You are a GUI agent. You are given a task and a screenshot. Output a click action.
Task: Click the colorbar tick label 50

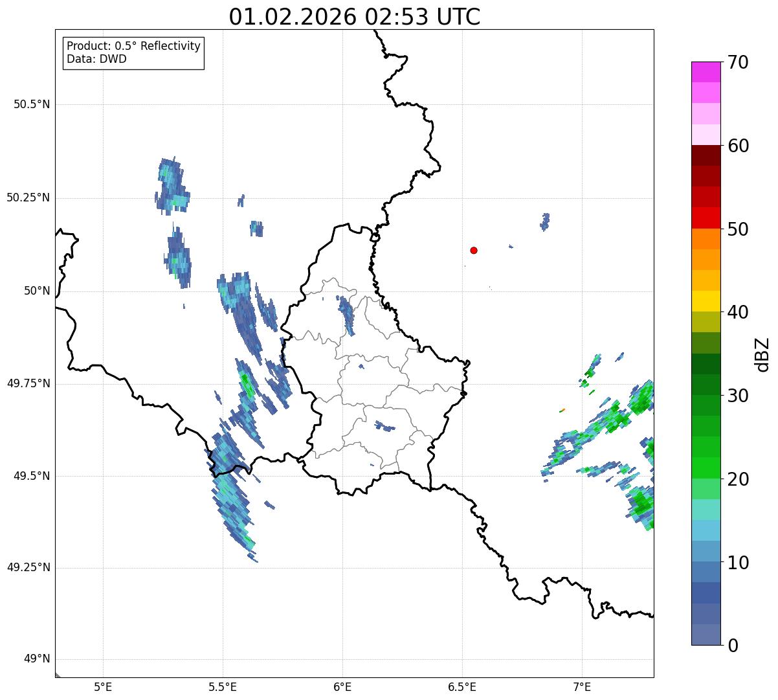coord(738,229)
